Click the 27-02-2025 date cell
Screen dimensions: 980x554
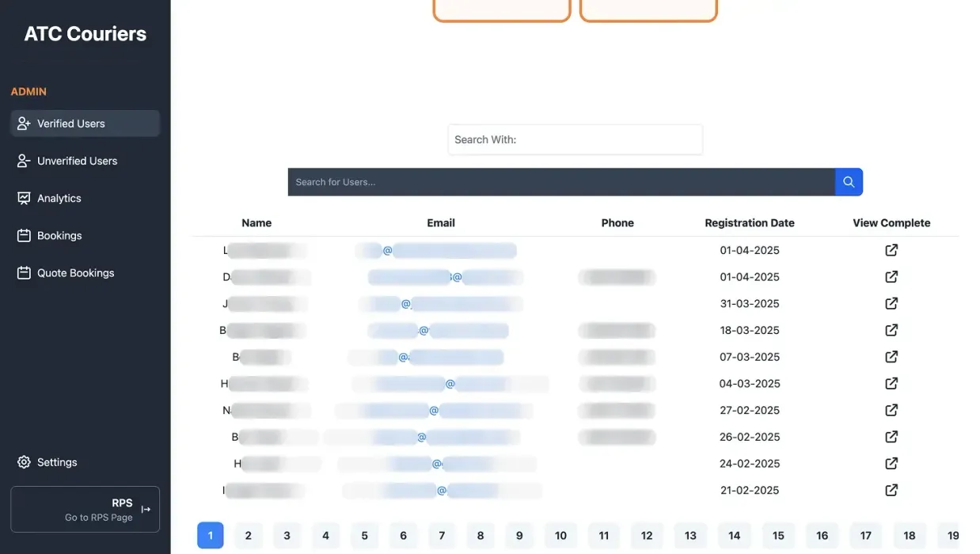750,410
